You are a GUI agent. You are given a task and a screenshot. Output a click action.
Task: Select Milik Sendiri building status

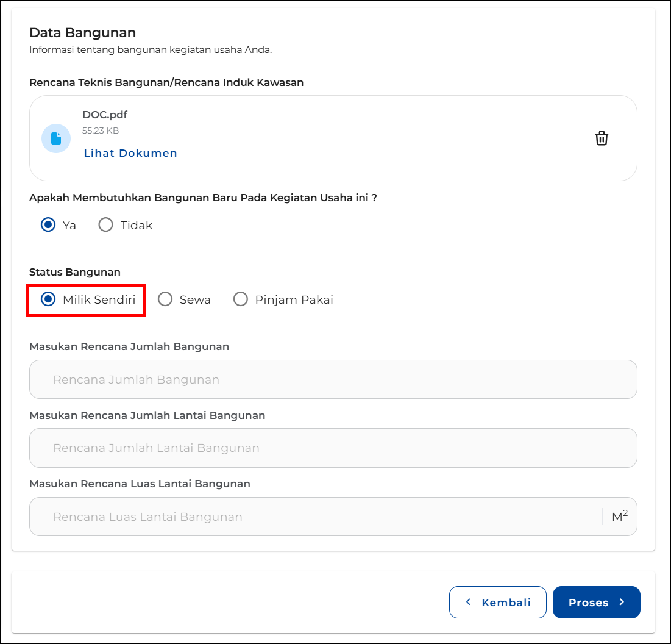tap(48, 299)
